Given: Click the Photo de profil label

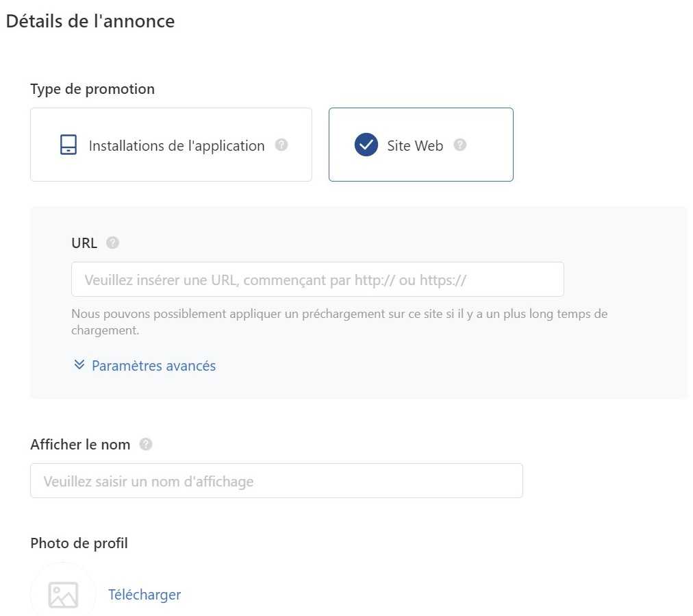Looking at the screenshot, I should 79,543.
